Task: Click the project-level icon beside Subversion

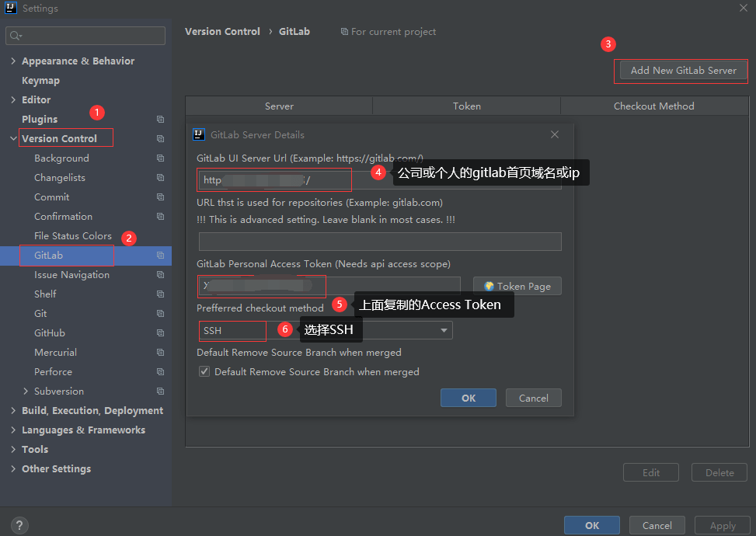Action: pos(161,392)
